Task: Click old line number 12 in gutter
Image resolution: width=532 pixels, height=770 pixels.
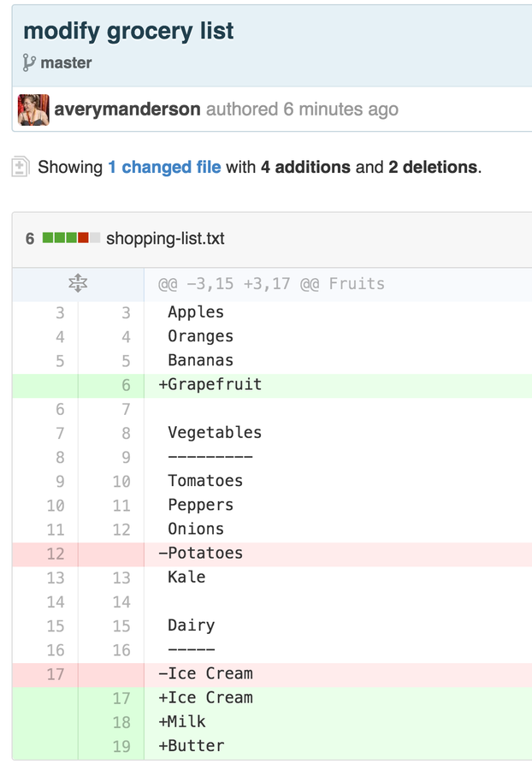Action: [x=56, y=554]
